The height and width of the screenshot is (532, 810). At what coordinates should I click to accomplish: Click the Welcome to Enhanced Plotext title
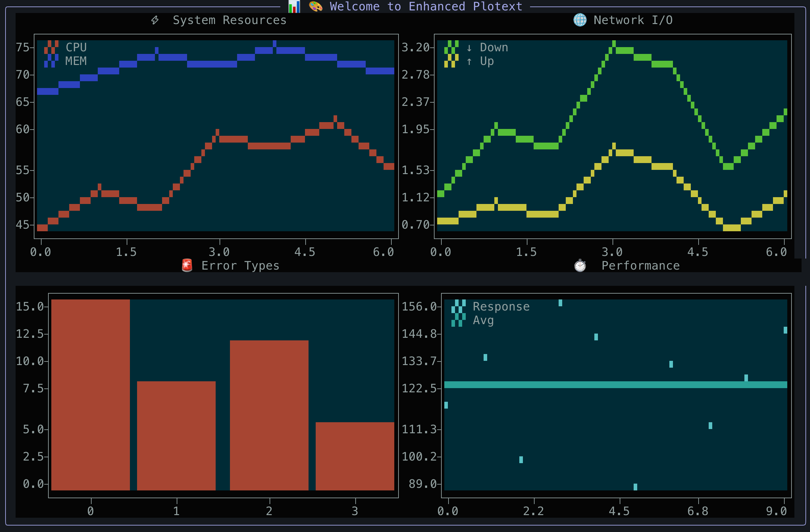(x=426, y=6)
